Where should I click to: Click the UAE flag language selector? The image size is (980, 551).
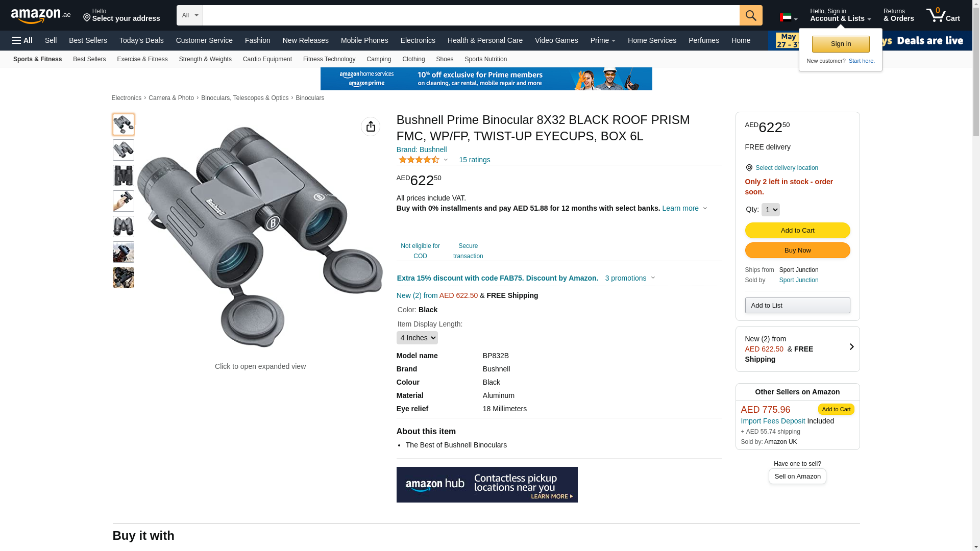[788, 18]
